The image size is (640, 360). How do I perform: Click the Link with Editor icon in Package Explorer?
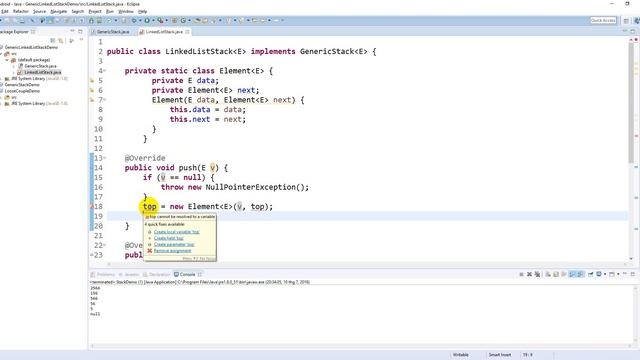pos(61,40)
